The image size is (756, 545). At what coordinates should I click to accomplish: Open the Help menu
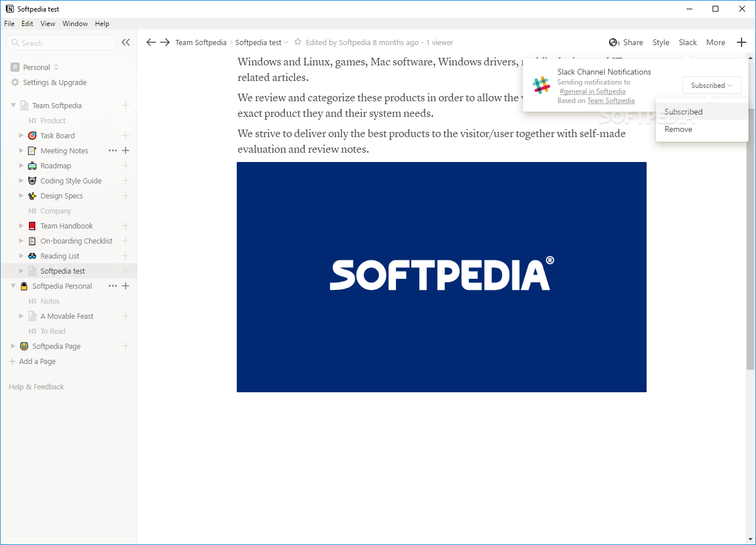(102, 24)
